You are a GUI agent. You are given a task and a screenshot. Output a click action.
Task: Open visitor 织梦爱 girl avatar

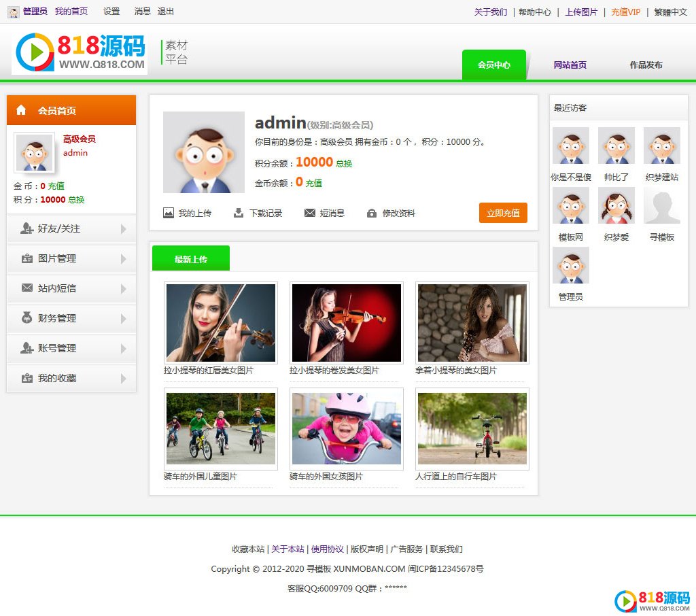(616, 205)
